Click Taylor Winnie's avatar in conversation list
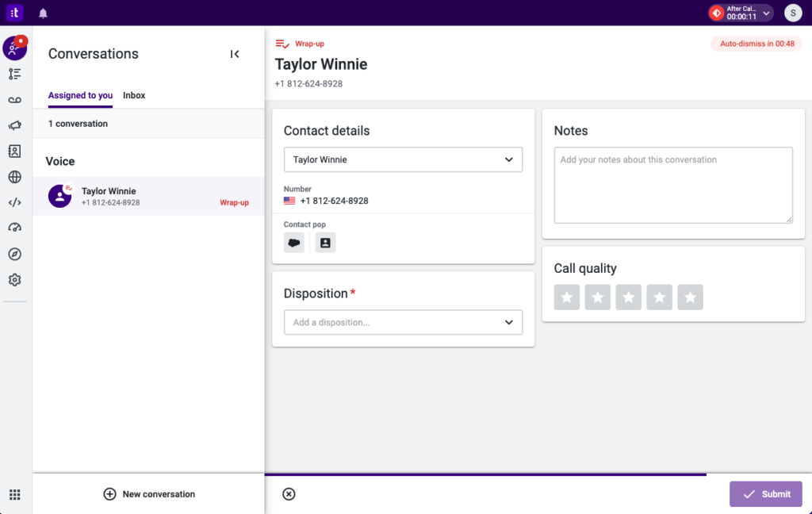The height and width of the screenshot is (514, 812). pos(60,196)
